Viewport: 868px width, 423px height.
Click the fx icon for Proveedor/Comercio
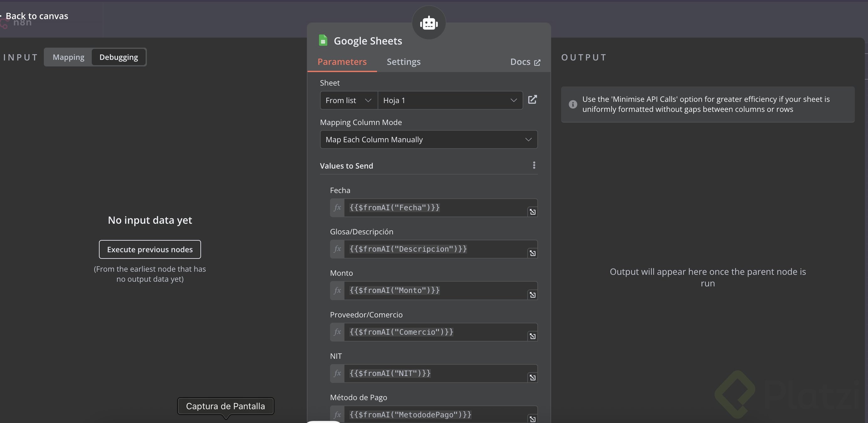[x=337, y=332]
